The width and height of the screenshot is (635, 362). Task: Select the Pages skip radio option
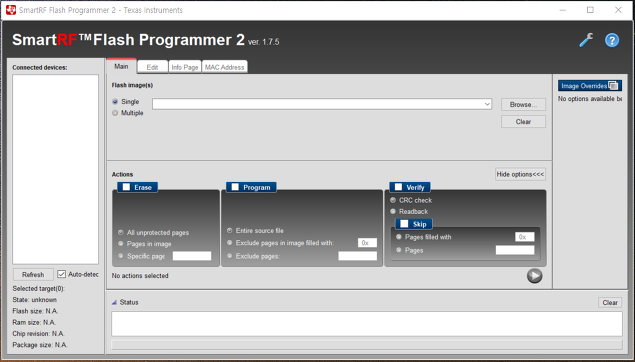click(399, 250)
